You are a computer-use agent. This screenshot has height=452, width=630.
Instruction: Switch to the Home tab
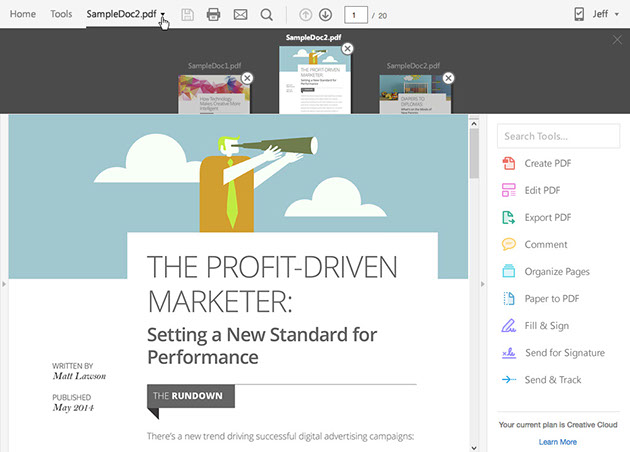pyautogui.click(x=22, y=15)
